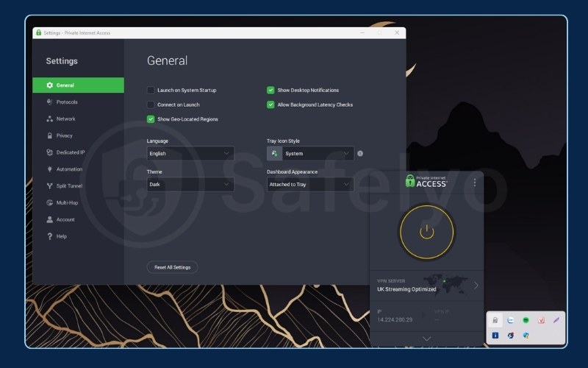This screenshot has height=368, width=588.
Task: Open the green Spotify tray icon
Action: coord(526,320)
